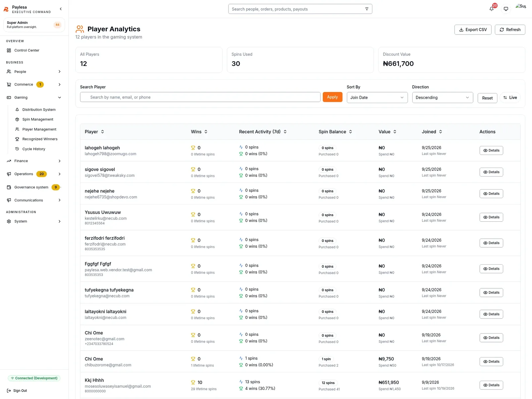Click the search filter funnel icon
Image resolution: width=532 pixels, height=399 pixels.
(x=367, y=9)
